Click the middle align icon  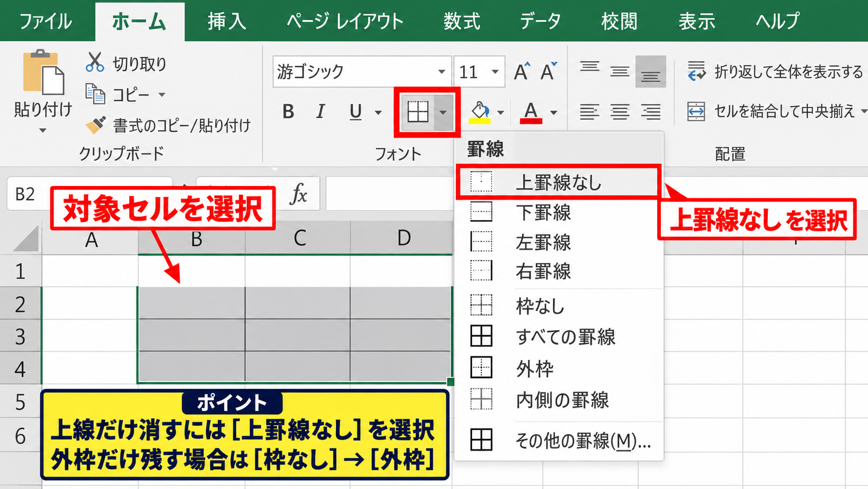(x=620, y=71)
